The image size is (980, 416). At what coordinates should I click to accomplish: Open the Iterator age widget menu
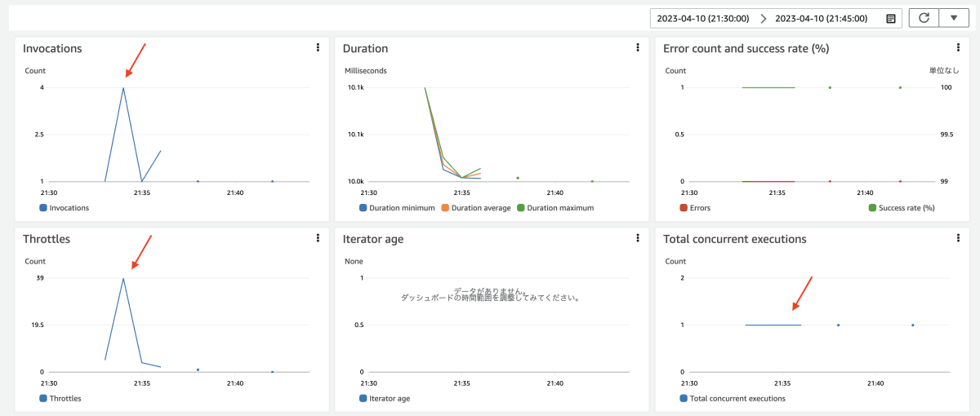(638, 238)
